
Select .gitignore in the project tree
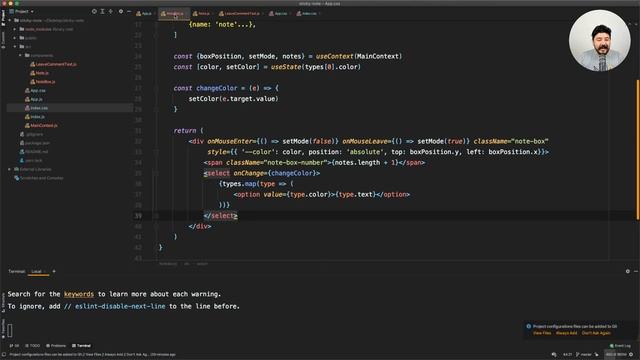(x=31, y=134)
